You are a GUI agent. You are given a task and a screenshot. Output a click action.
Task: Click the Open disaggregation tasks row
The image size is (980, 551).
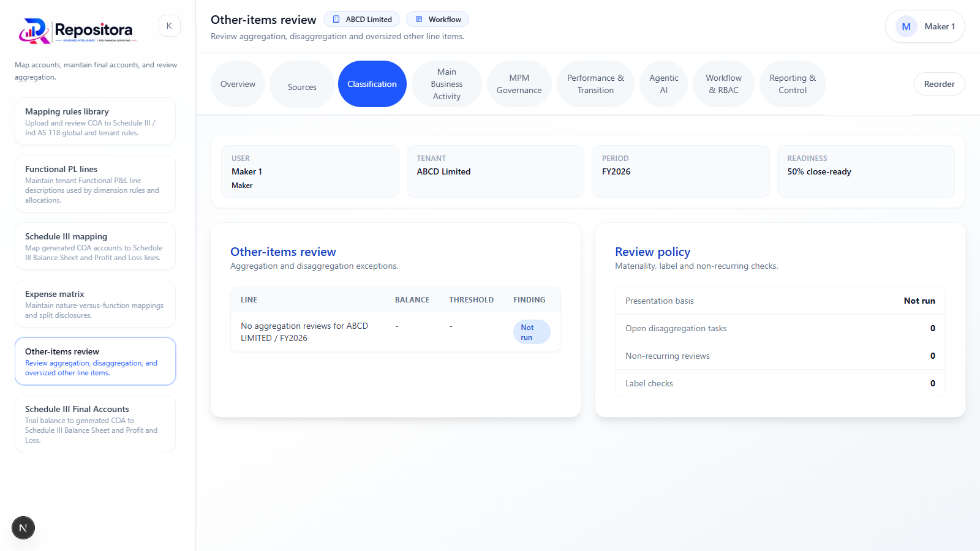pyautogui.click(x=780, y=328)
